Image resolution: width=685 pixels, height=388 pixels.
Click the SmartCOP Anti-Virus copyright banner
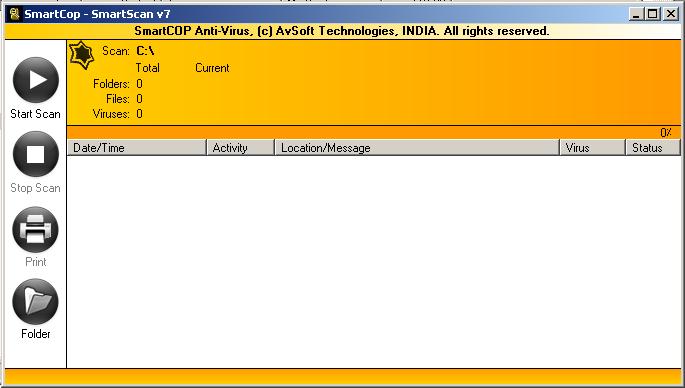(x=342, y=31)
